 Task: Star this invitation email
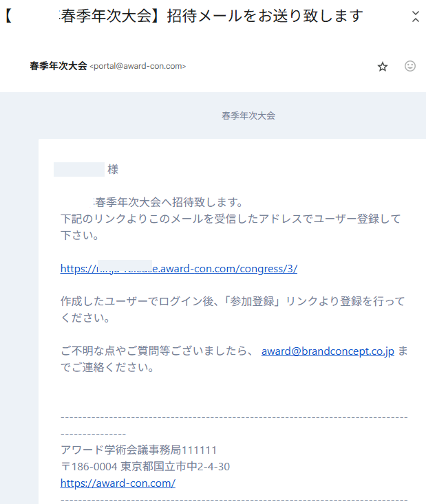pos(383,67)
